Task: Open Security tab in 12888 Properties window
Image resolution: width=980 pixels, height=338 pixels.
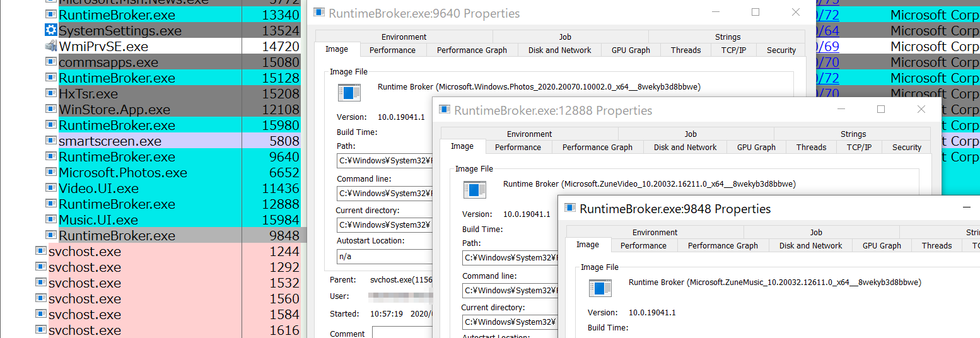Action: click(907, 147)
